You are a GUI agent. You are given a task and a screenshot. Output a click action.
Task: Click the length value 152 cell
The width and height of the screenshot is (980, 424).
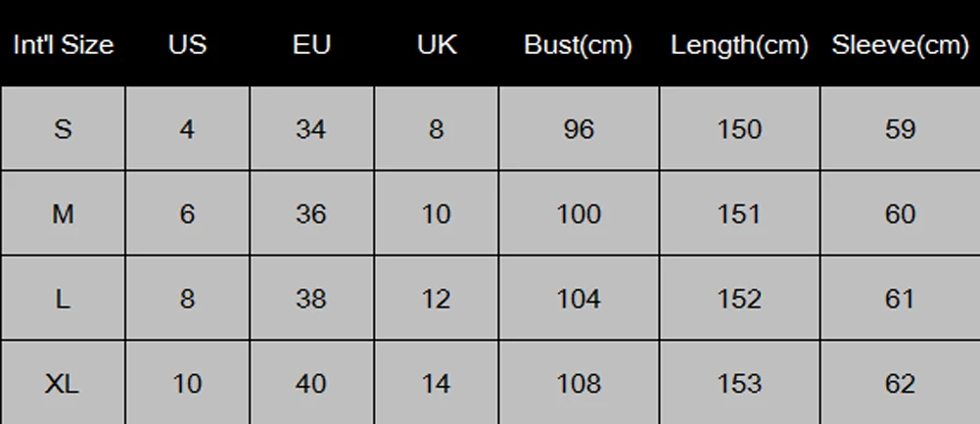739,299
